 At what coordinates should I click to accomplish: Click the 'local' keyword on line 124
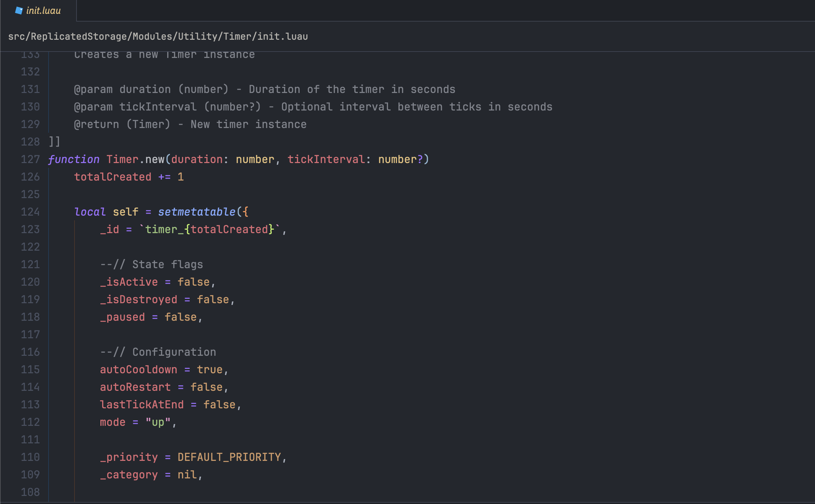(x=90, y=212)
